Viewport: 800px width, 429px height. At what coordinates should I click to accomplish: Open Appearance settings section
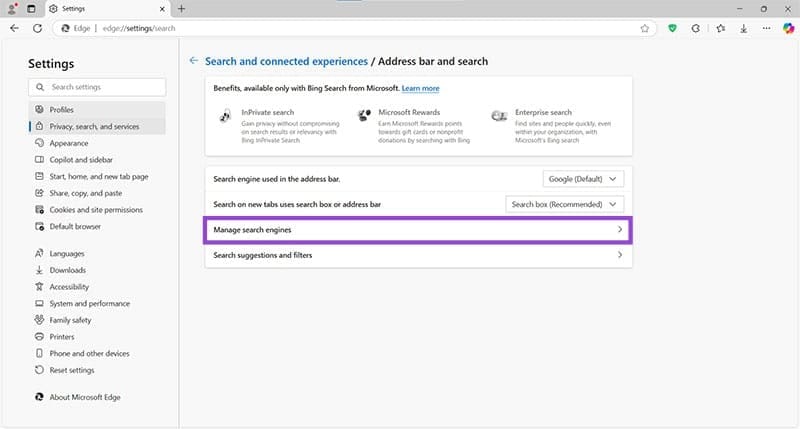coord(97,143)
